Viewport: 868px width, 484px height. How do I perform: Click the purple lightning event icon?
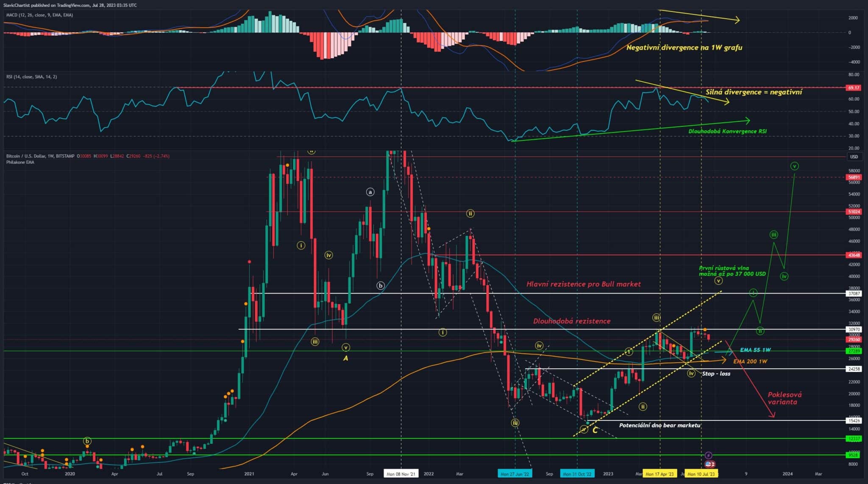[709, 455]
